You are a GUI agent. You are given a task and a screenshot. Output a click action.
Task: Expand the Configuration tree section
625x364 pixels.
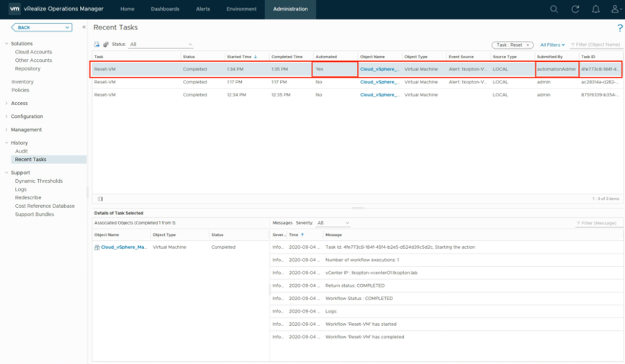pyautogui.click(x=6, y=117)
